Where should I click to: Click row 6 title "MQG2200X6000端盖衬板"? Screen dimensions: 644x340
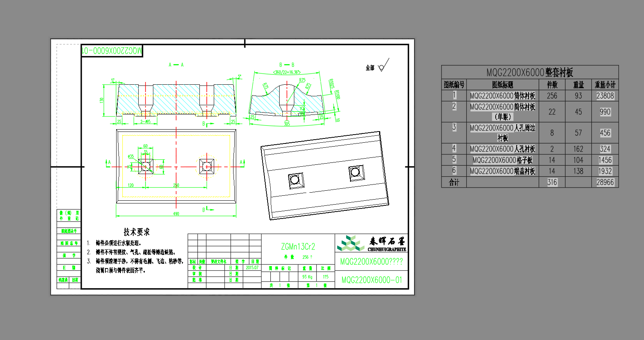[503, 171]
